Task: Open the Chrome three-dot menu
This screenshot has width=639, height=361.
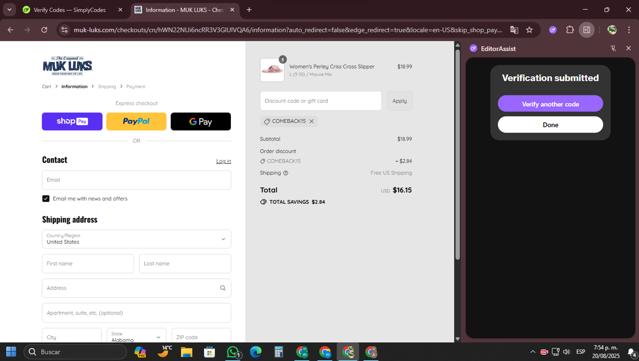Action: pos(629,30)
